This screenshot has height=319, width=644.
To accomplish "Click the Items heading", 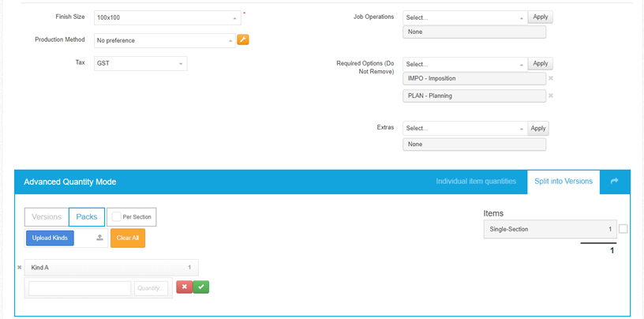I will click(493, 213).
